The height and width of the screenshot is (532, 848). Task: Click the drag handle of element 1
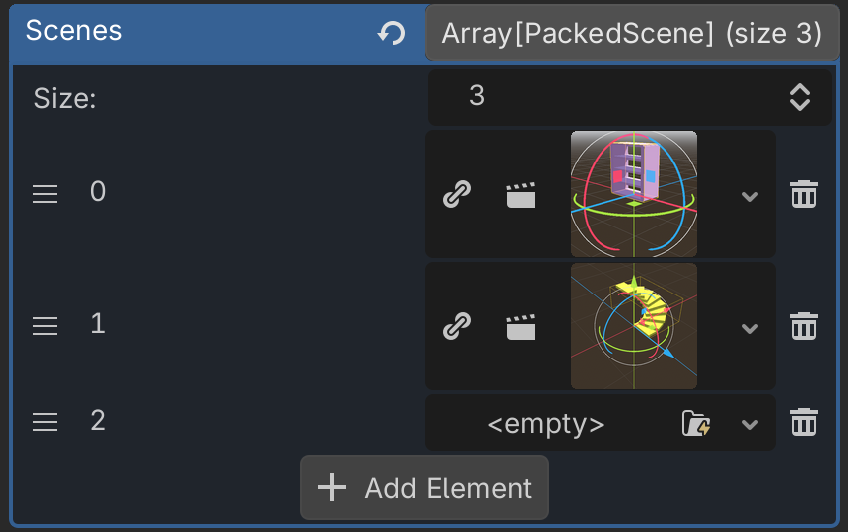pos(45,326)
